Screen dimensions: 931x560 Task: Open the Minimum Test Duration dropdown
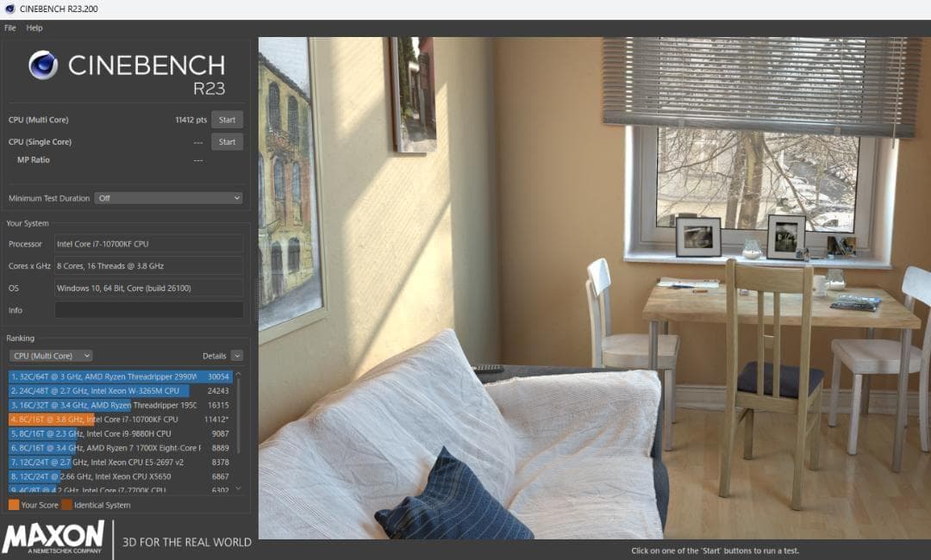[168, 198]
